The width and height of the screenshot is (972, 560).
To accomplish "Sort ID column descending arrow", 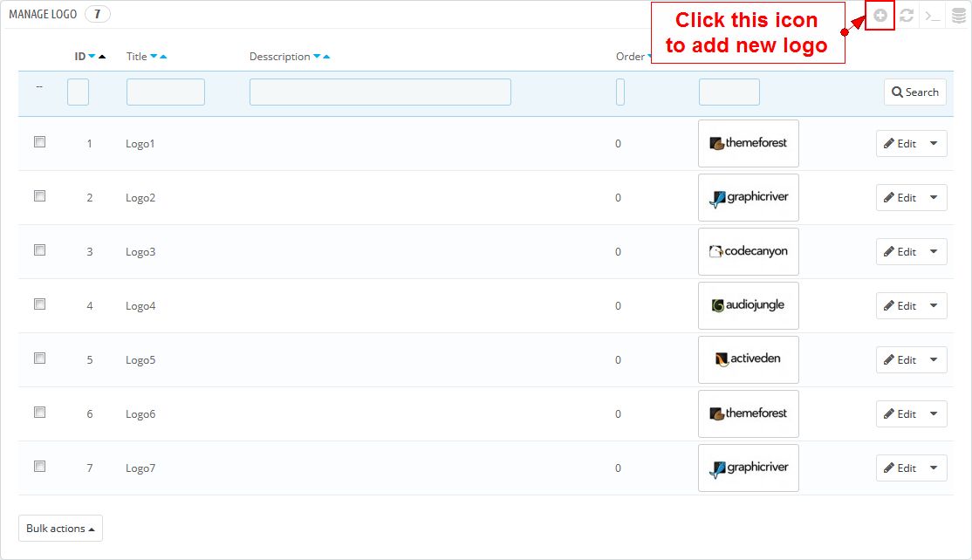I will pos(92,57).
